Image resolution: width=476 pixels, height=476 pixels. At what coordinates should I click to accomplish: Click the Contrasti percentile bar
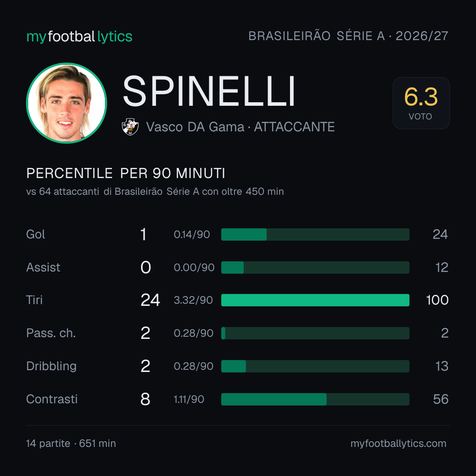click(315, 399)
